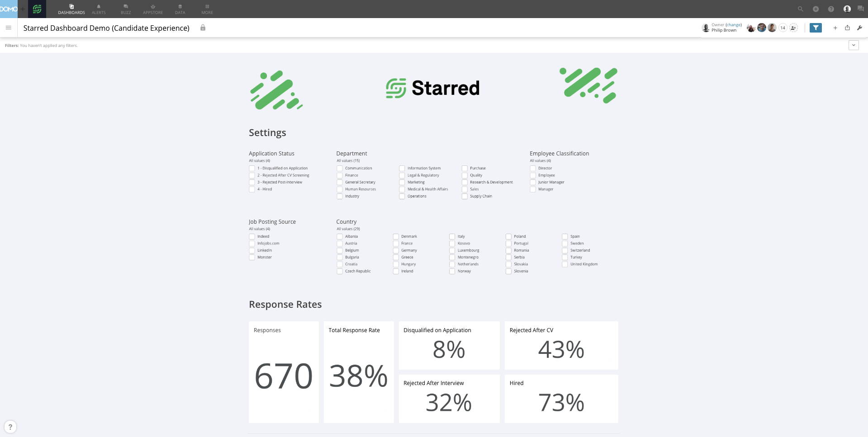Click the Rejected After CV card

pos(561,345)
